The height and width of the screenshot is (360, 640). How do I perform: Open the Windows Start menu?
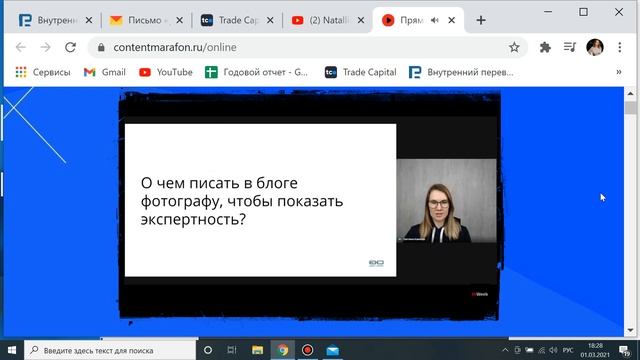point(12,350)
